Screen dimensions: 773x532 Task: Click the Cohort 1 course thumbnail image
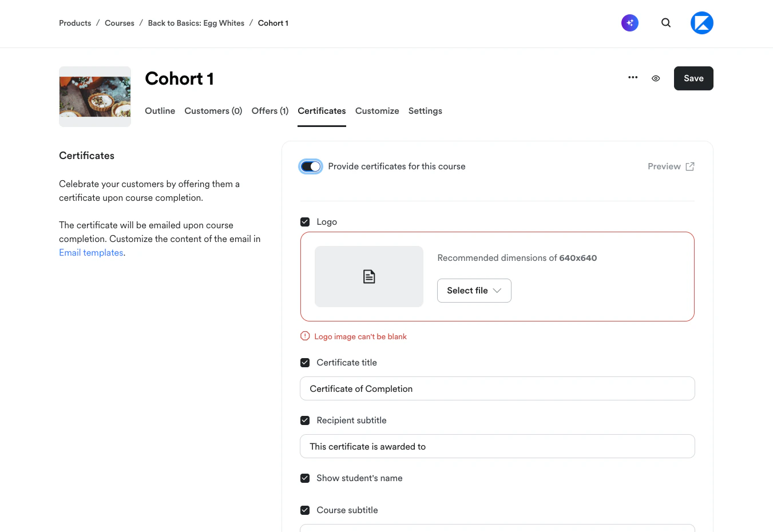(95, 97)
